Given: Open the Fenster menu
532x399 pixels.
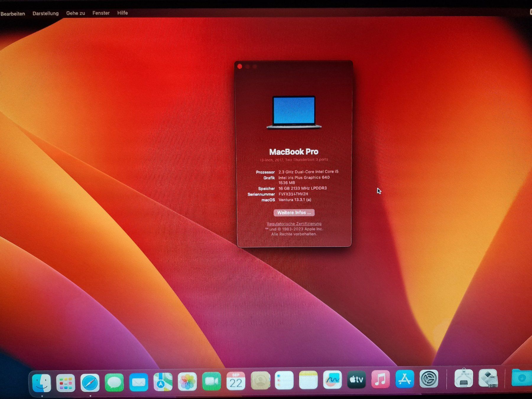Looking at the screenshot, I should (101, 13).
